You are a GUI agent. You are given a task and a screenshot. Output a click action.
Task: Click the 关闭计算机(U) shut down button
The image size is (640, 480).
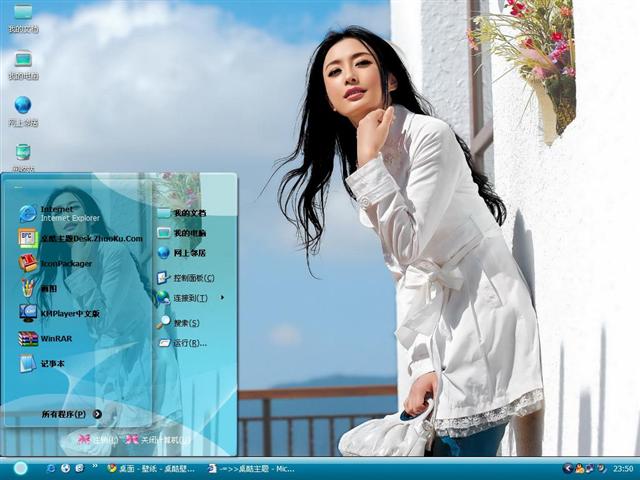click(158, 440)
